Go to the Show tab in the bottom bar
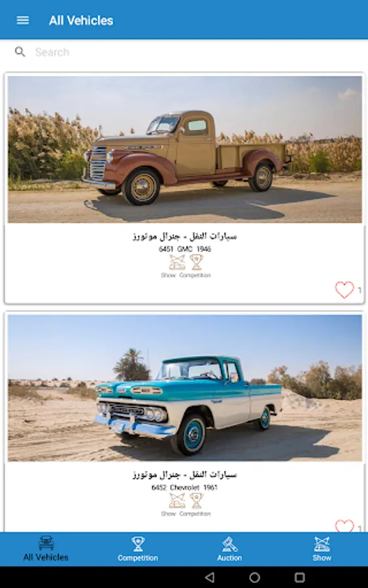Image resolution: width=368 pixels, height=588 pixels. point(322,549)
